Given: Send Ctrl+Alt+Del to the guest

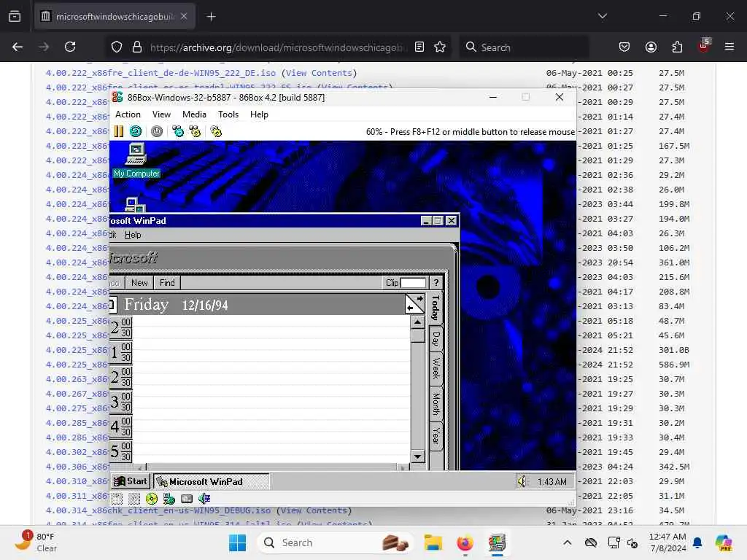Looking at the screenshot, I should tap(178, 131).
